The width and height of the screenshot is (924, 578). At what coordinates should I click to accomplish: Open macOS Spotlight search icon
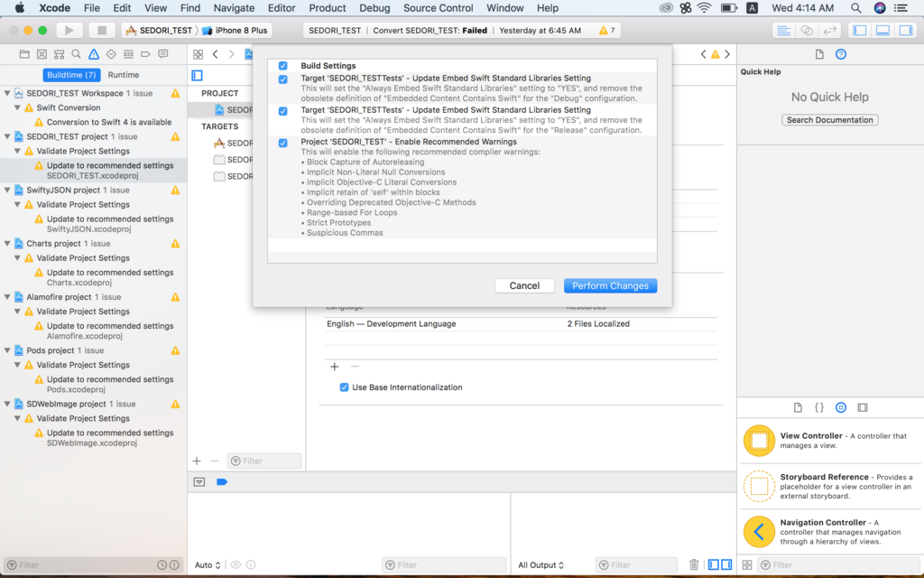tap(855, 7)
